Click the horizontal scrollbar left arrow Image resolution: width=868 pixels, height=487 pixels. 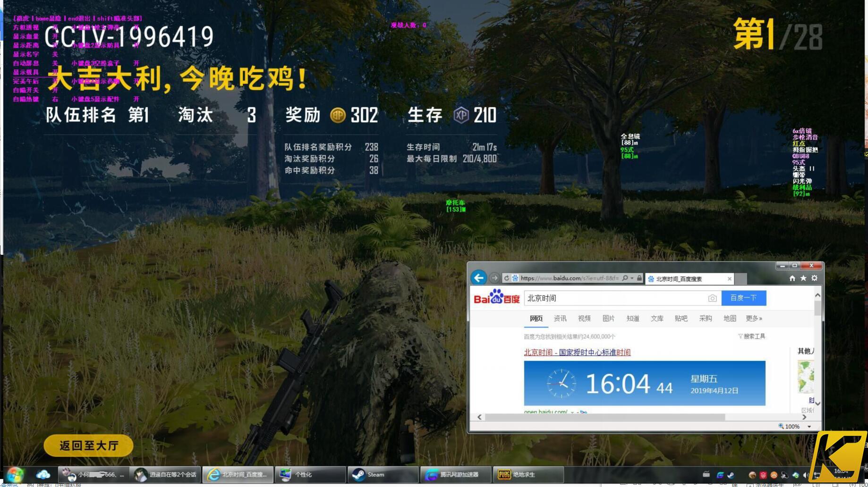[479, 417]
